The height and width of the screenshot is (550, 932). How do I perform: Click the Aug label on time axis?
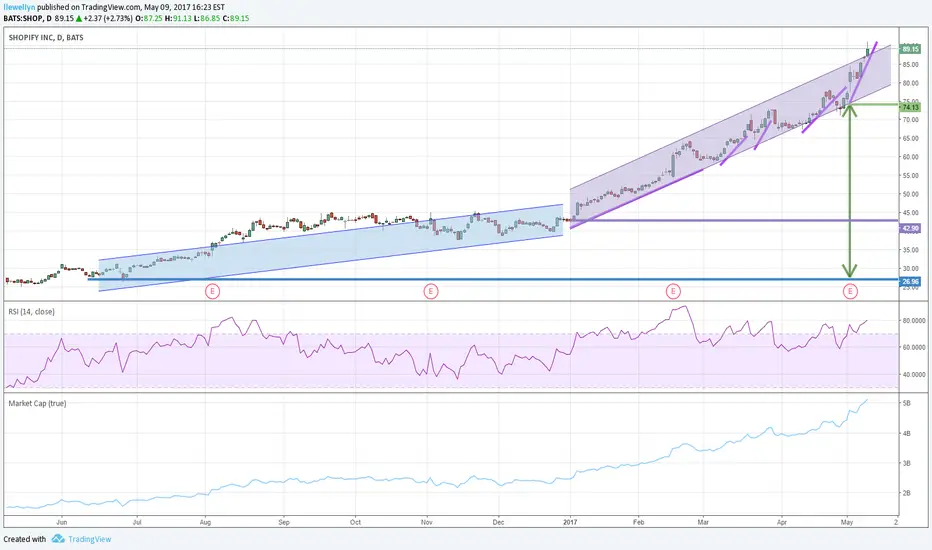coord(205,522)
